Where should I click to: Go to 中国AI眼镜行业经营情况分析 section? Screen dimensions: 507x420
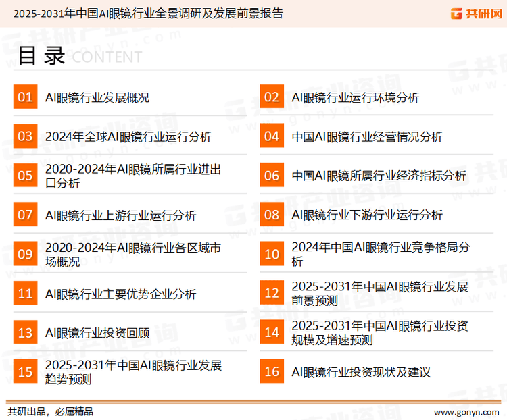pos(367,137)
